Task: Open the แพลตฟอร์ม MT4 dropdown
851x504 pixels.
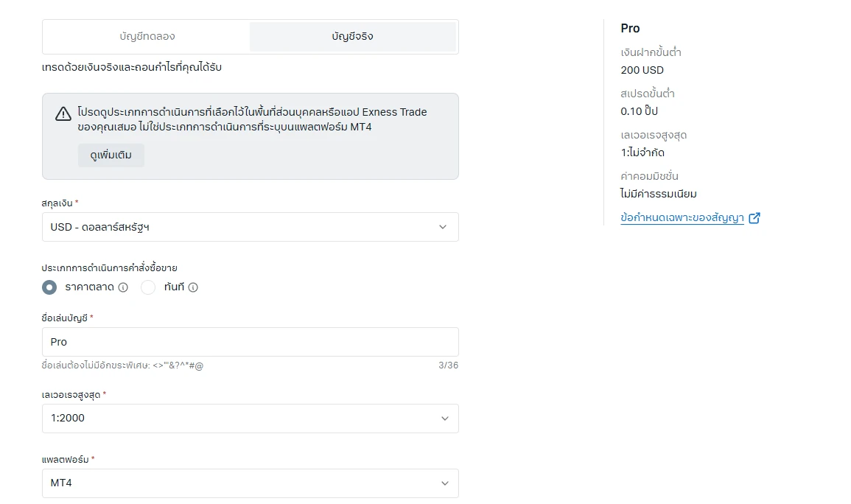Action: 251,483
